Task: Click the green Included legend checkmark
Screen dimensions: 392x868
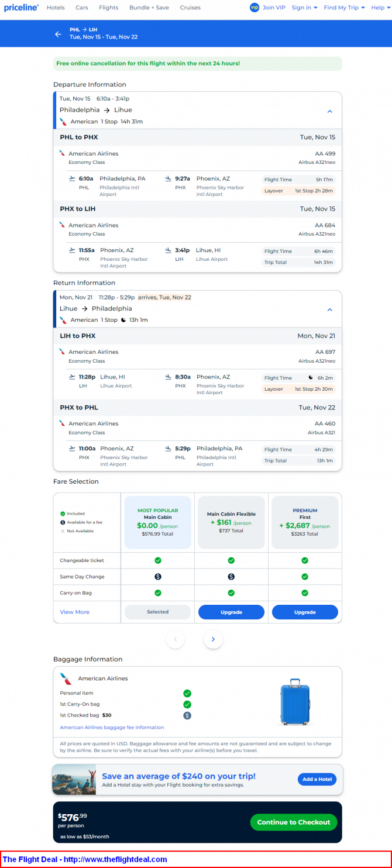Action: click(63, 514)
